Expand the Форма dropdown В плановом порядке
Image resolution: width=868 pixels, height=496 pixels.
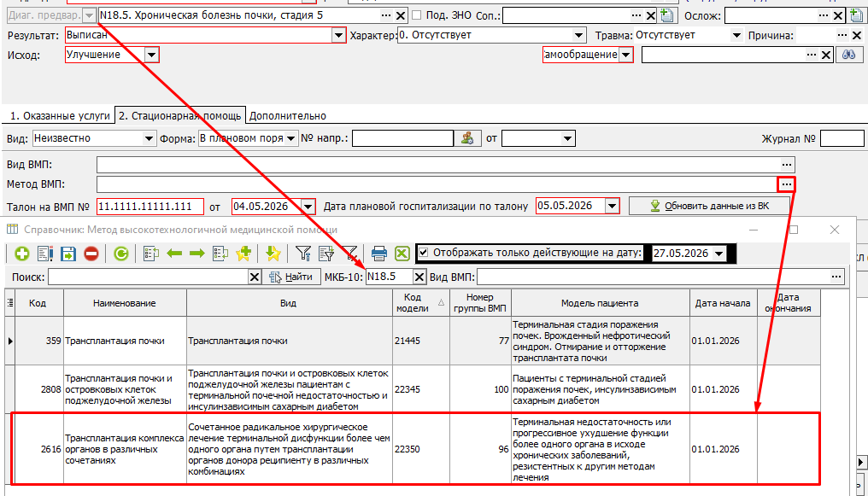pyautogui.click(x=290, y=138)
